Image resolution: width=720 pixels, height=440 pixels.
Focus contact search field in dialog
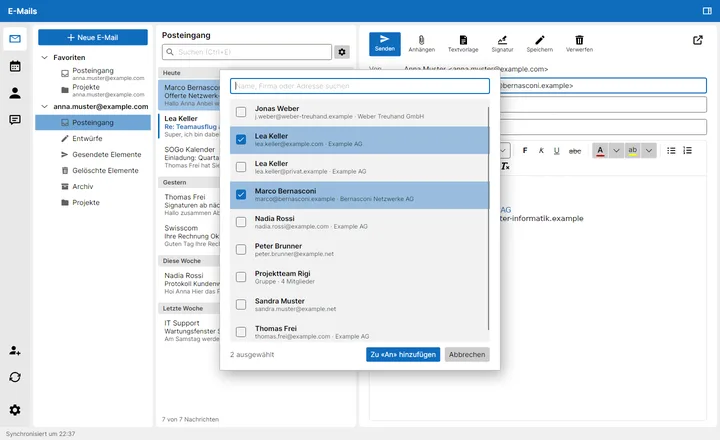pos(360,86)
